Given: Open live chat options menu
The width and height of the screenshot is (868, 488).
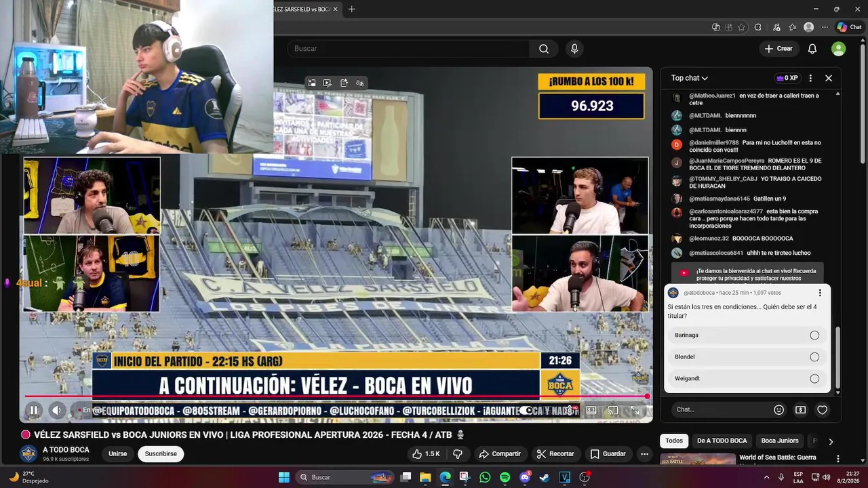Looking at the screenshot, I should coord(810,78).
